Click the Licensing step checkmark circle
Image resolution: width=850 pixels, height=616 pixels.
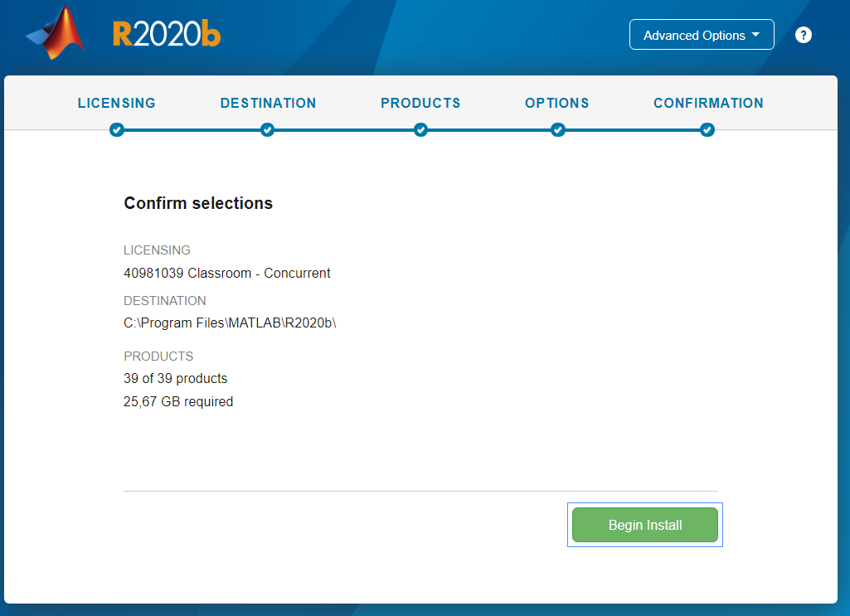tap(117, 130)
